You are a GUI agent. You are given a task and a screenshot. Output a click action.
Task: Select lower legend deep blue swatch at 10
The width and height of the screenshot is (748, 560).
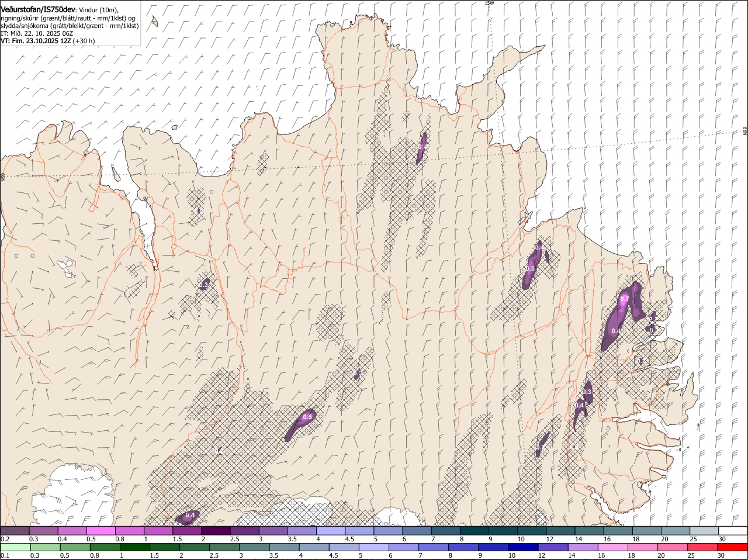pos(523,547)
